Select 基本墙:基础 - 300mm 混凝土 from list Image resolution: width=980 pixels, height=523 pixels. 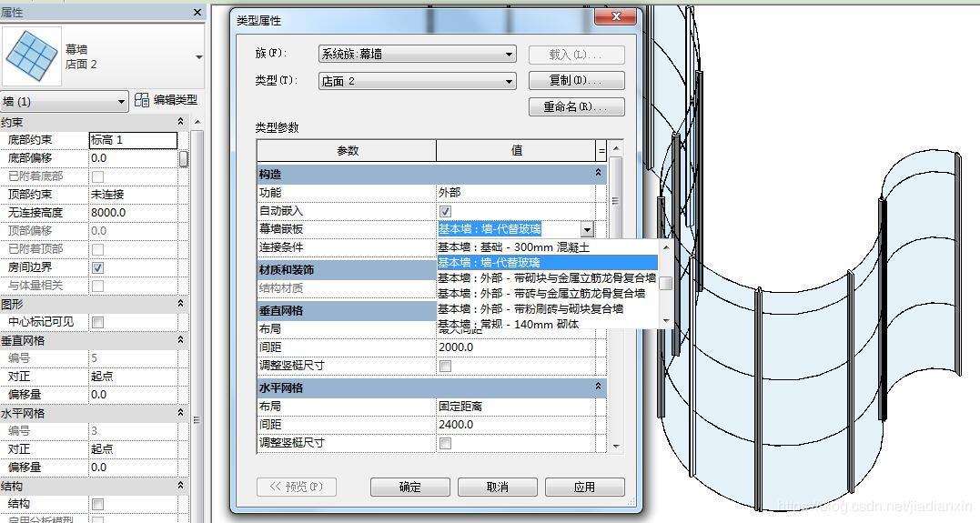click(548, 247)
